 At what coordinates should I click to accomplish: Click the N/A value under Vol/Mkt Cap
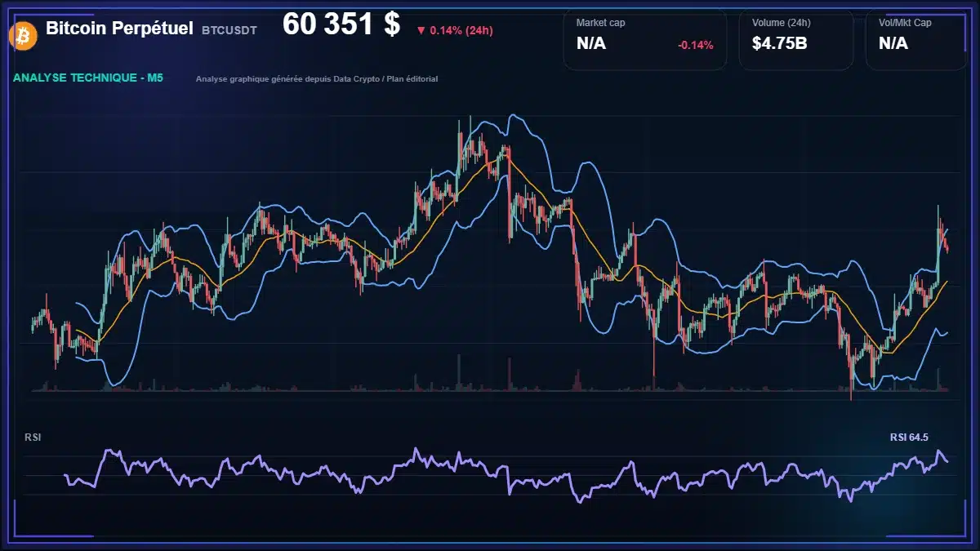pos(893,44)
